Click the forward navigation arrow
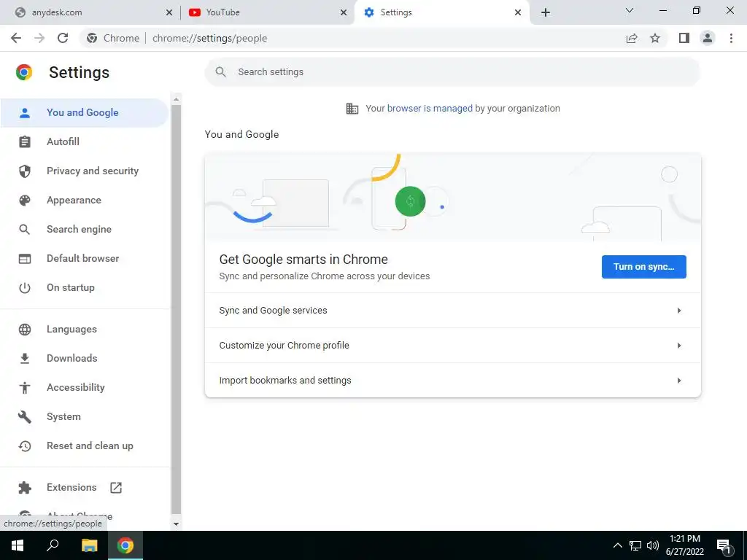The width and height of the screenshot is (747, 560). point(39,38)
